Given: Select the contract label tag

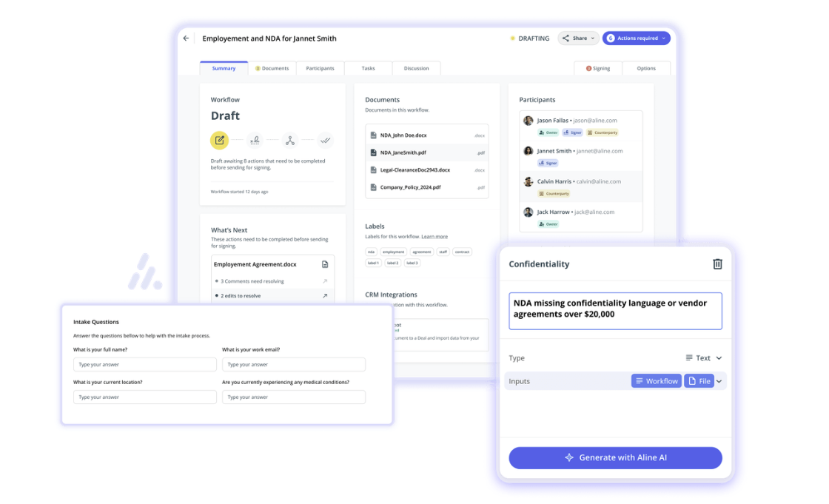Looking at the screenshot, I should coord(462,252).
